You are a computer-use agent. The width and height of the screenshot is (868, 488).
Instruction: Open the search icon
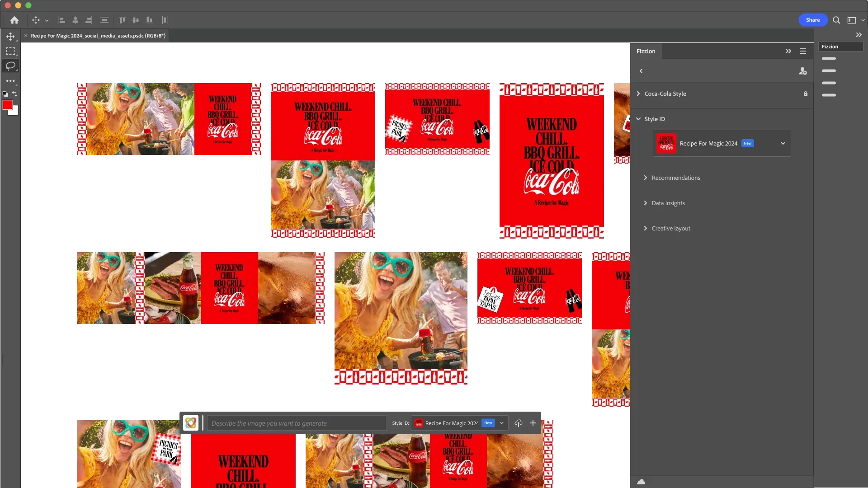tap(836, 20)
